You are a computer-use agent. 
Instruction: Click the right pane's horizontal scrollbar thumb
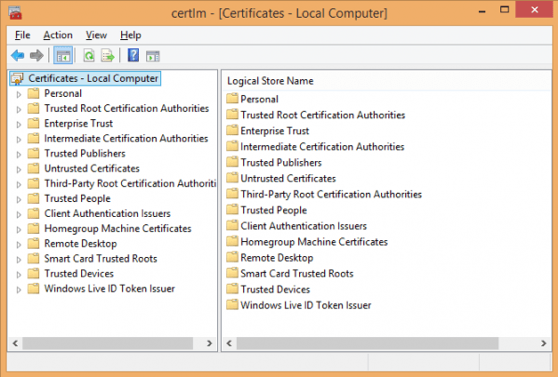coord(368,343)
